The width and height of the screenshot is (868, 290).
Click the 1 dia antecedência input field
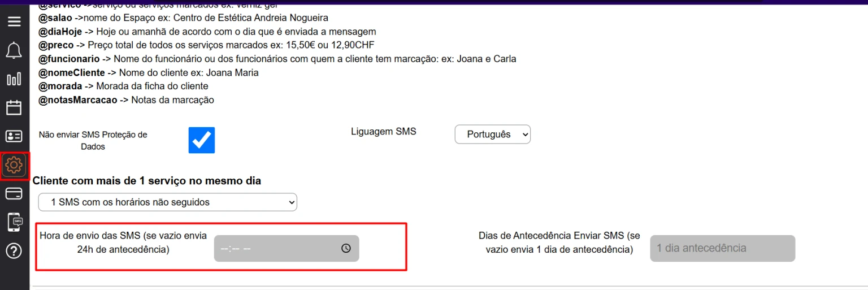(722, 248)
